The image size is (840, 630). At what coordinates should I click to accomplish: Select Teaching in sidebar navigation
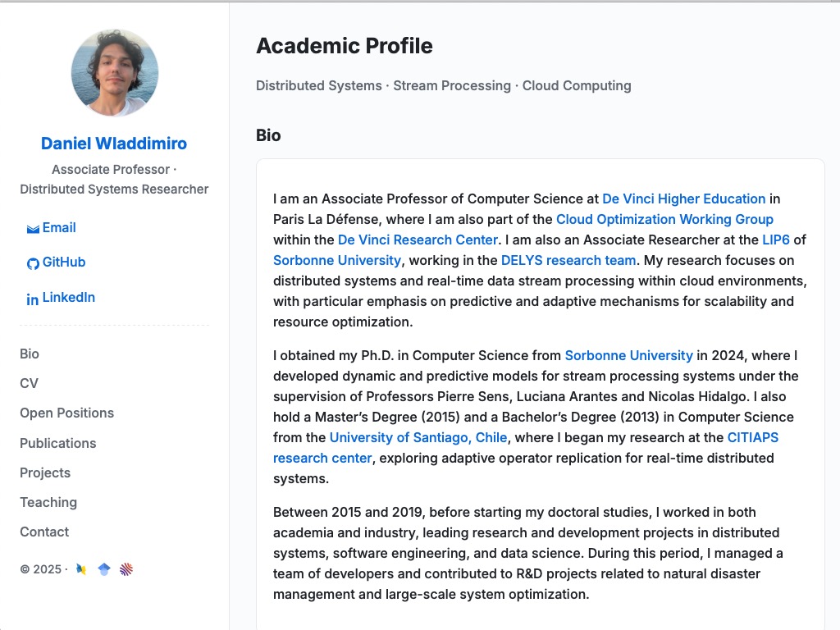48,503
